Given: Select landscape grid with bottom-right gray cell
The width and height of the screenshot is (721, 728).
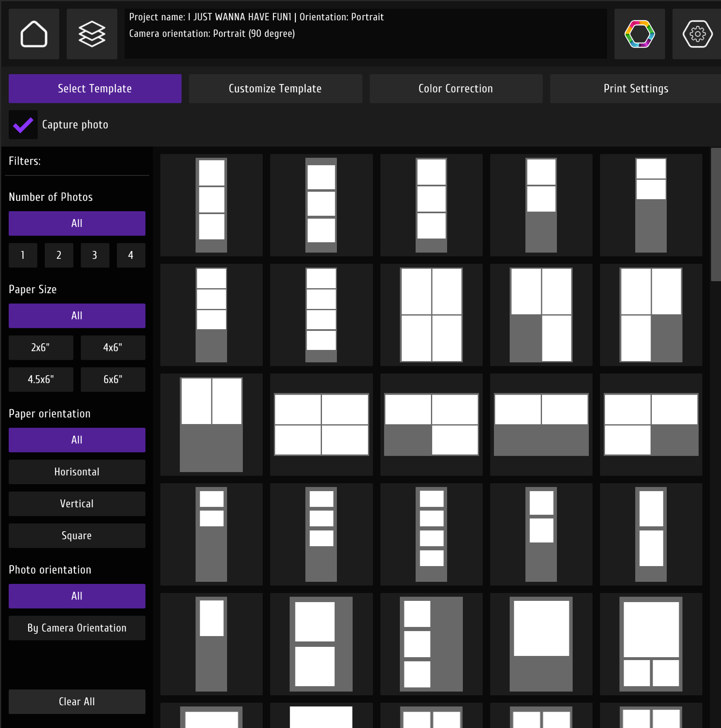Looking at the screenshot, I should tap(651, 425).
